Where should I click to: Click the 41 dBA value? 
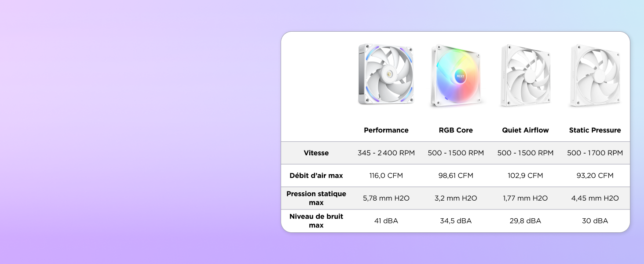[x=386, y=221]
